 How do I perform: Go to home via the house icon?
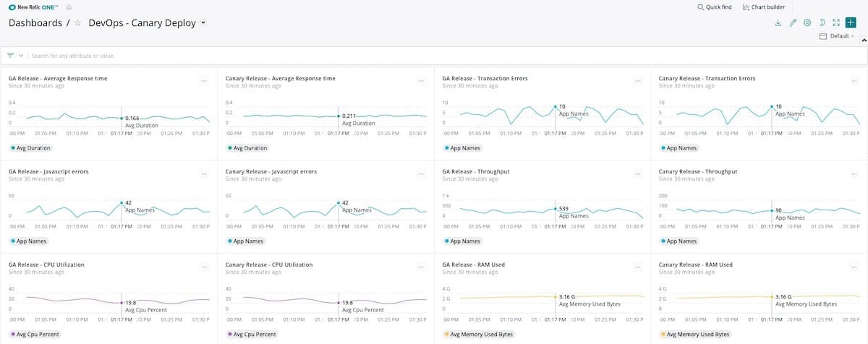click(x=69, y=7)
